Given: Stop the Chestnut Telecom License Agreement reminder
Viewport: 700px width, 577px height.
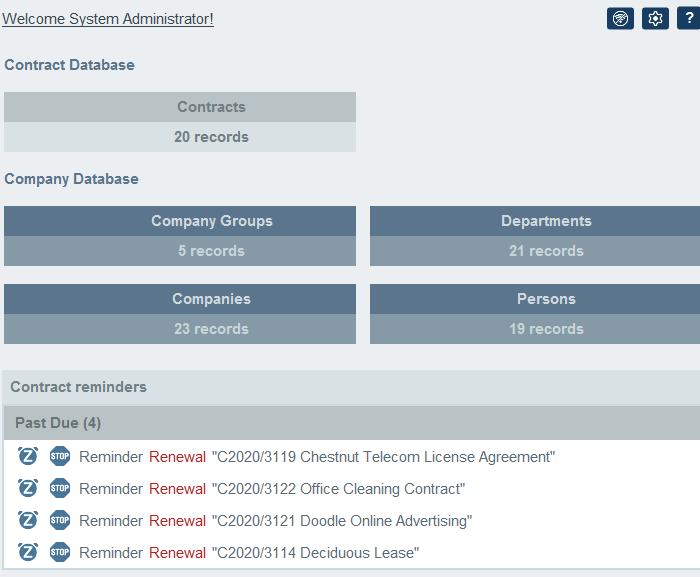Looking at the screenshot, I should click(x=60, y=457).
